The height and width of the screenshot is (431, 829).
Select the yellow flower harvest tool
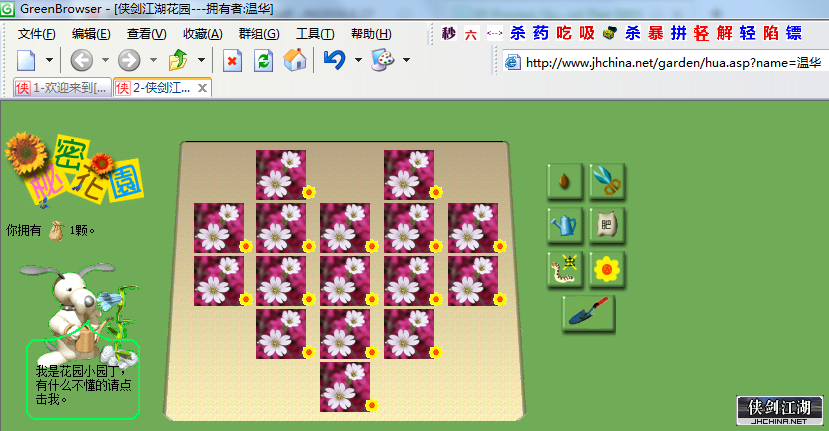click(x=607, y=269)
